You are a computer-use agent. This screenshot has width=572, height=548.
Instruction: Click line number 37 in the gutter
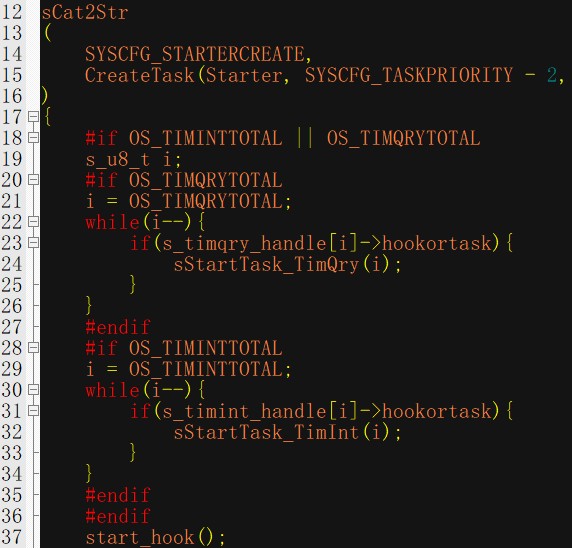pos(12,537)
